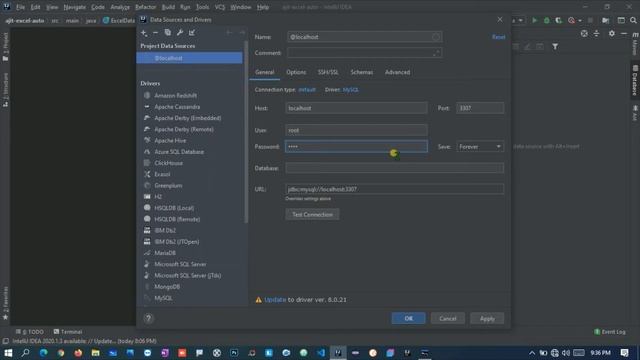Click the URL field
This screenshot has width=640, height=360.
pos(394,189)
